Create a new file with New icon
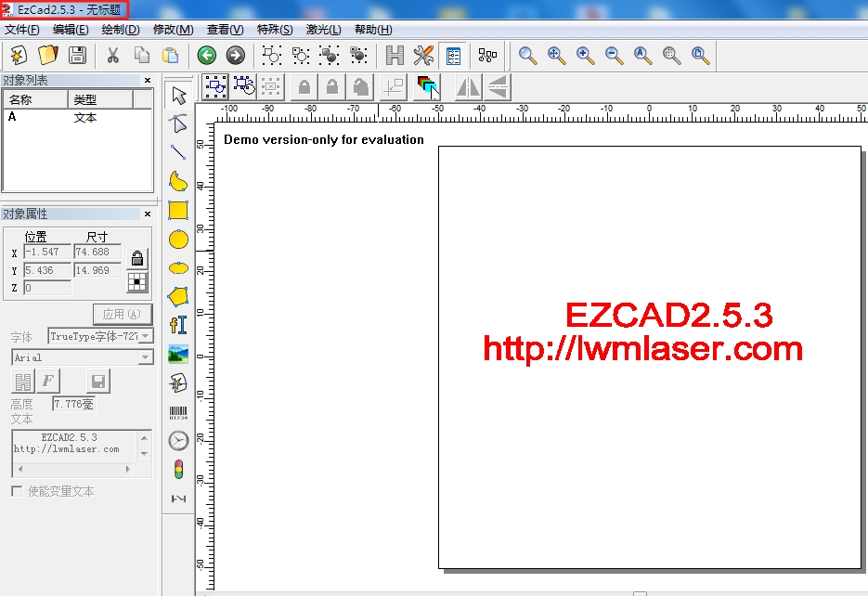Image resolution: width=868 pixels, height=596 pixels. point(19,56)
